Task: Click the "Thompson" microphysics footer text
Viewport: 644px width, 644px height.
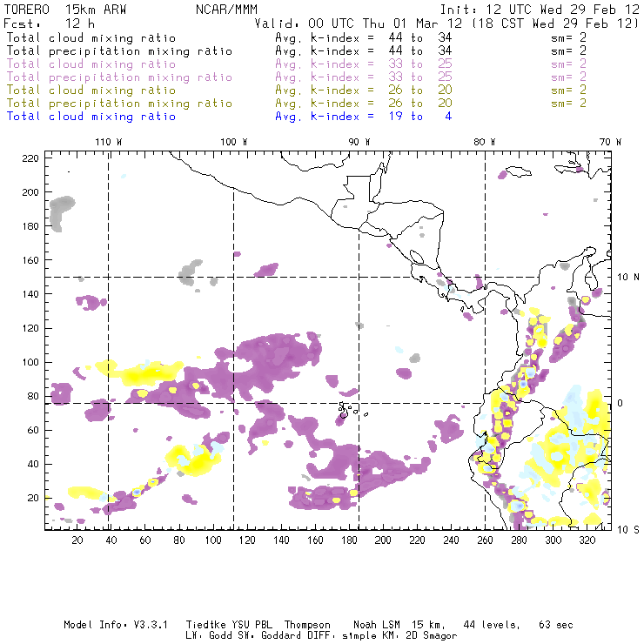Action: (307, 625)
